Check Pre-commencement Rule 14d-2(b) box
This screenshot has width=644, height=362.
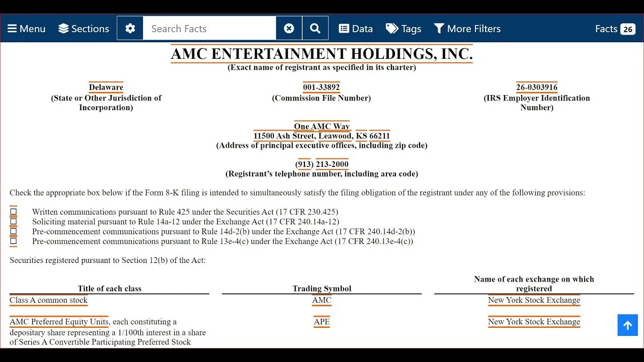point(13,231)
